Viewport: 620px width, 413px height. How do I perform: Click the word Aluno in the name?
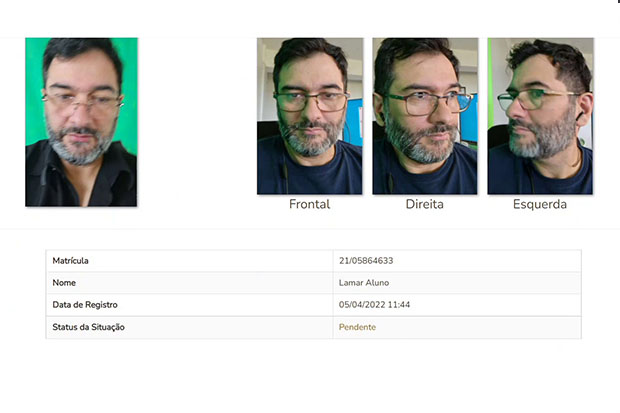click(377, 283)
